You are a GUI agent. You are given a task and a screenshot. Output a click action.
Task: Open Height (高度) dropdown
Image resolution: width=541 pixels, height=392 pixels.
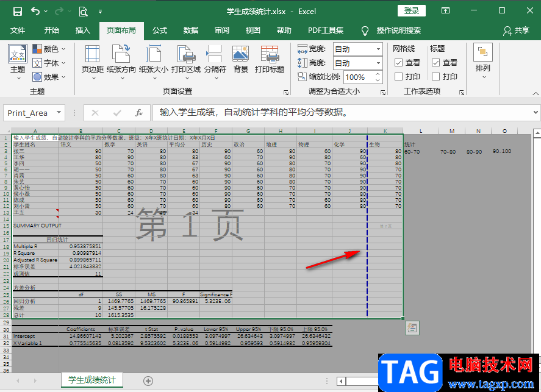[x=379, y=63]
